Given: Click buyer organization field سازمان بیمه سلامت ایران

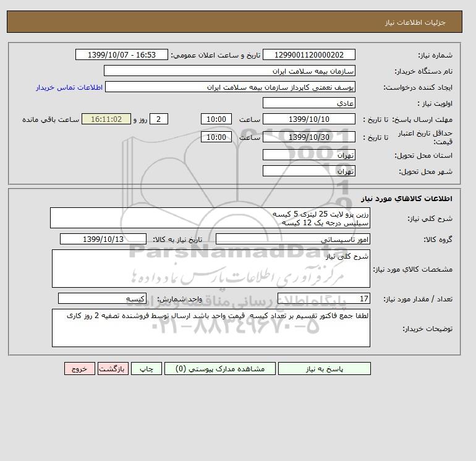Looking at the screenshot, I should 229,71.
